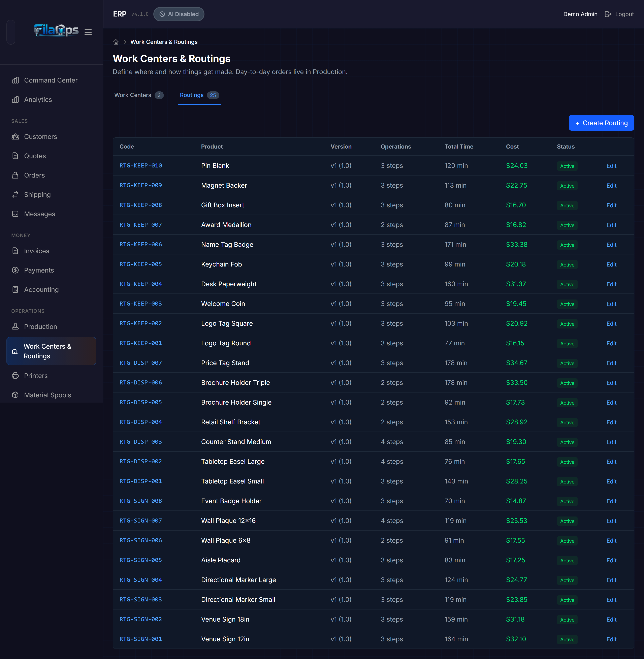Switch to the Work Centers tab

pos(139,95)
